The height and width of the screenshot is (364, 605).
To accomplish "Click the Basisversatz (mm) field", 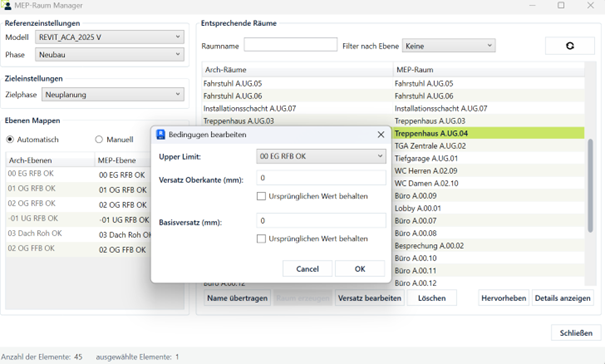I will 321,220.
